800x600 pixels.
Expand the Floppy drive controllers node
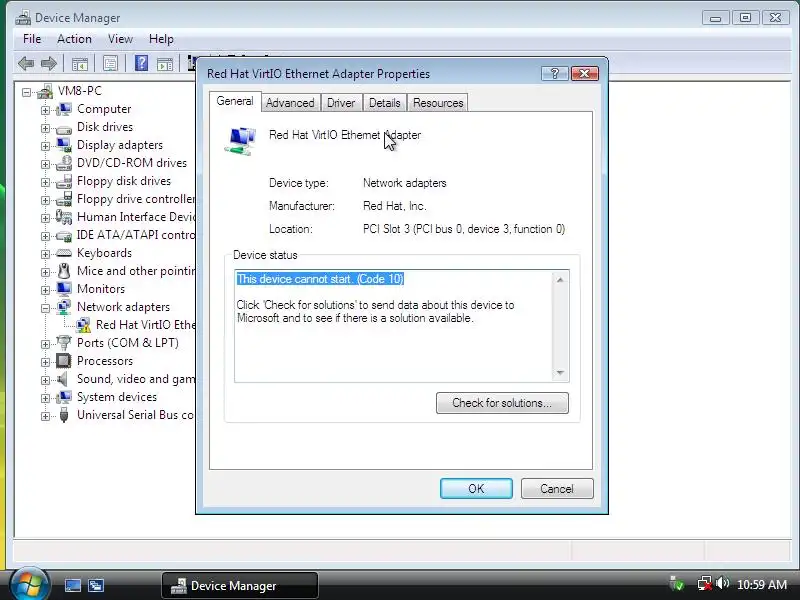click(45, 200)
